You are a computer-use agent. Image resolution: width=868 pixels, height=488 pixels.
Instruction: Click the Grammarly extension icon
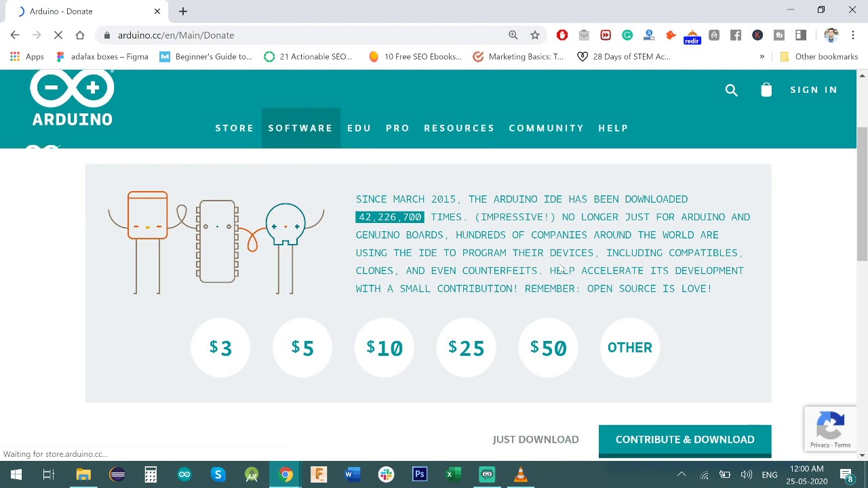627,35
